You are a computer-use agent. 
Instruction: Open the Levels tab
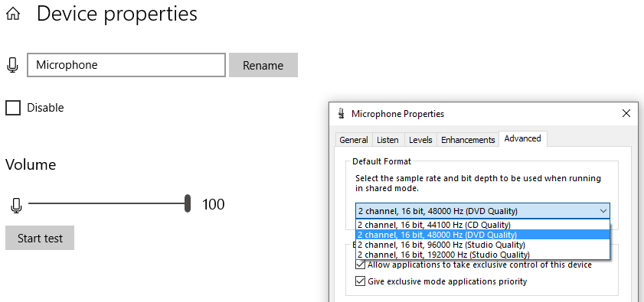(x=420, y=140)
